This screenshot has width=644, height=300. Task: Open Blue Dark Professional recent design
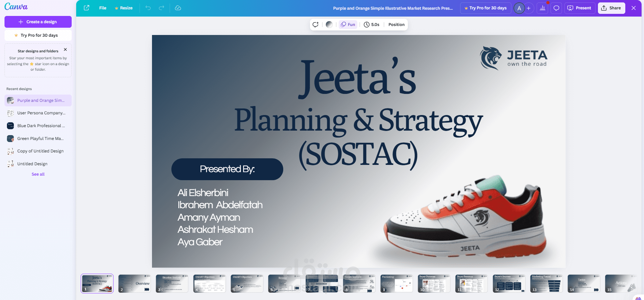(x=38, y=126)
